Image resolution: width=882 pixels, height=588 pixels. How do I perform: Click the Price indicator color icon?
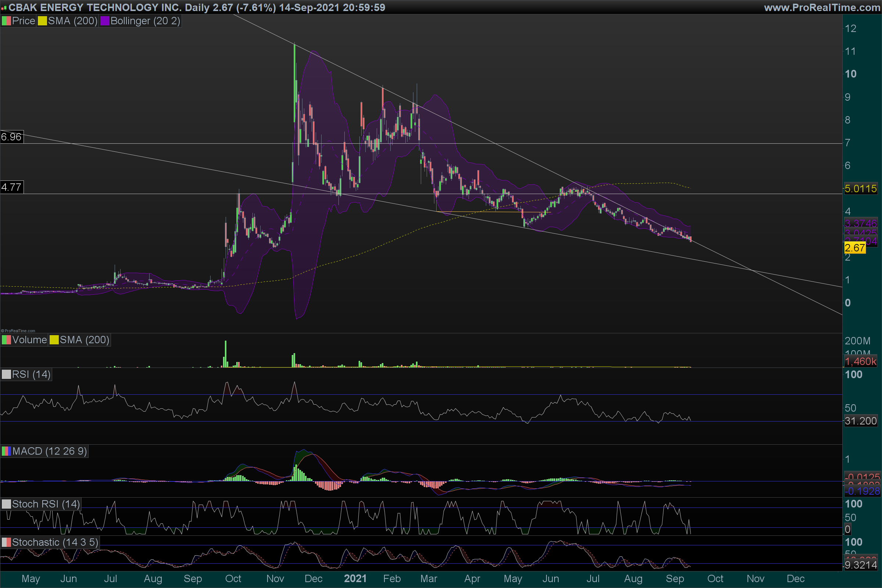tap(6, 21)
